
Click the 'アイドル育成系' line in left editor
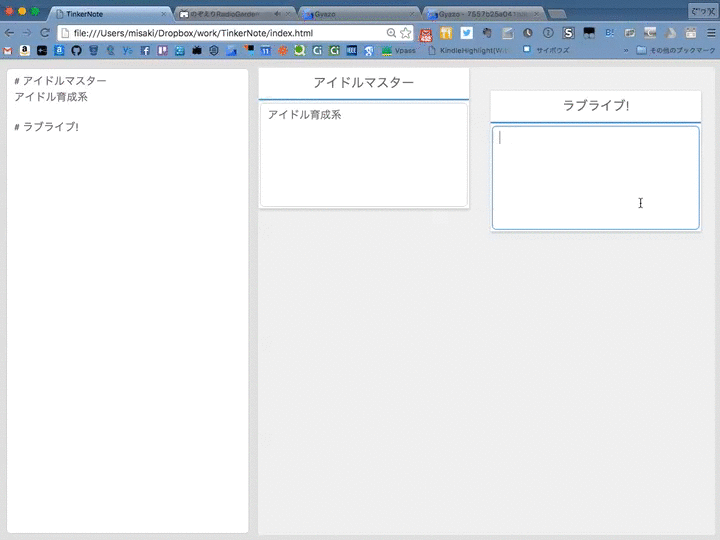[51, 97]
